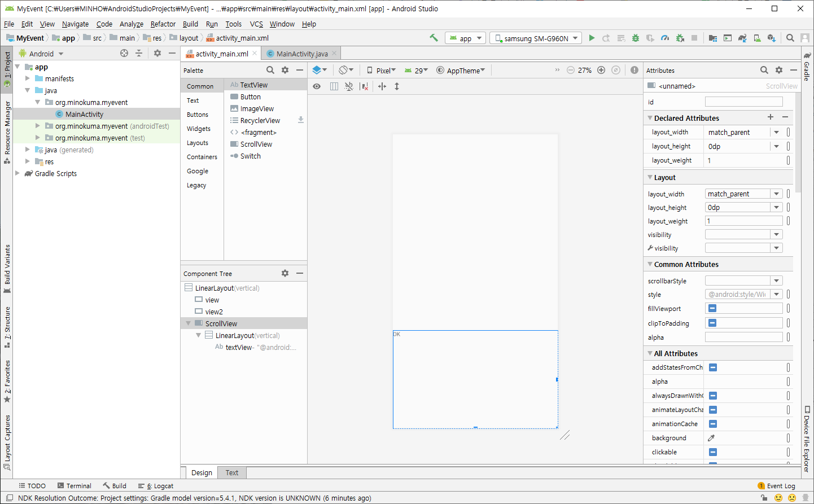Open the AVD Manager icon
Viewport: 814px width, 504px height.
click(x=757, y=38)
